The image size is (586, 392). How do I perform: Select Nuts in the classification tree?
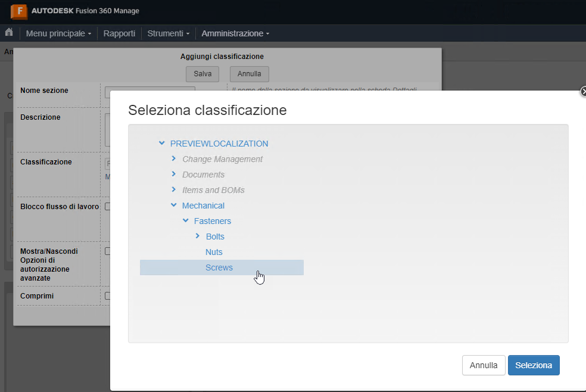coord(214,251)
